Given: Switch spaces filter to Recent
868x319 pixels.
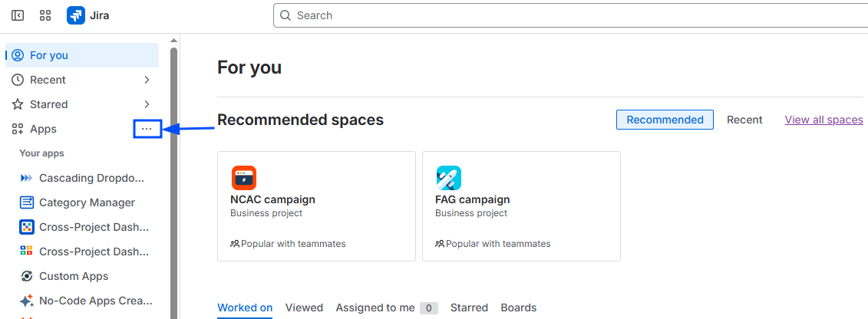Looking at the screenshot, I should 744,120.
